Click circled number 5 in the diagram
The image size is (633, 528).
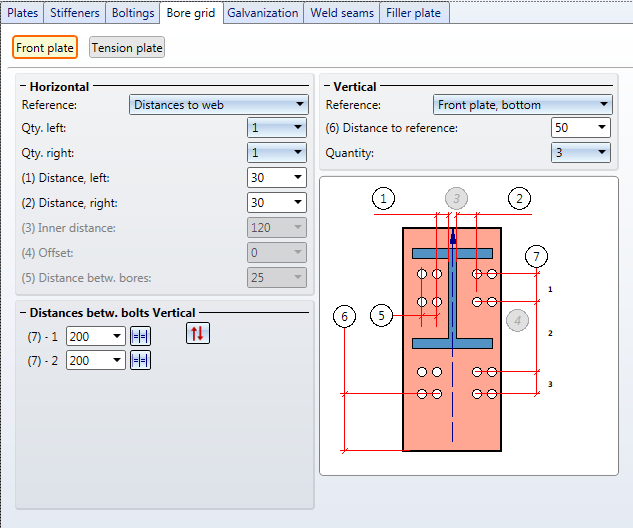tap(382, 316)
